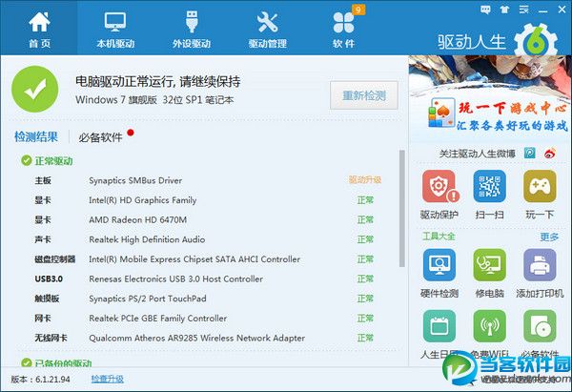Open 扫一扫 QR code icon
The height and width of the screenshot is (392, 572).
pos(489,186)
